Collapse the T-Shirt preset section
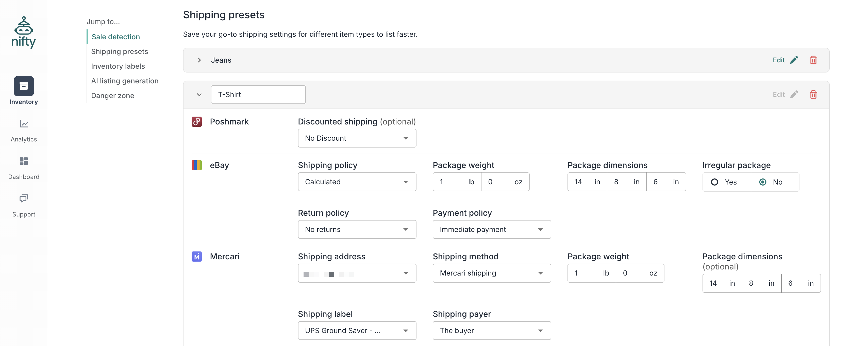 point(199,95)
